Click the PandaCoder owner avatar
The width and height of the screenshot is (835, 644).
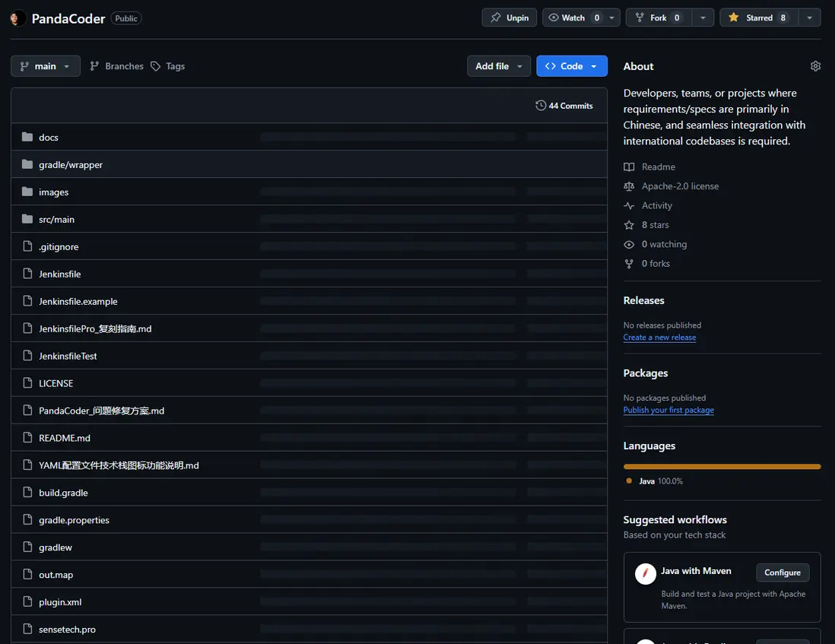click(x=17, y=18)
